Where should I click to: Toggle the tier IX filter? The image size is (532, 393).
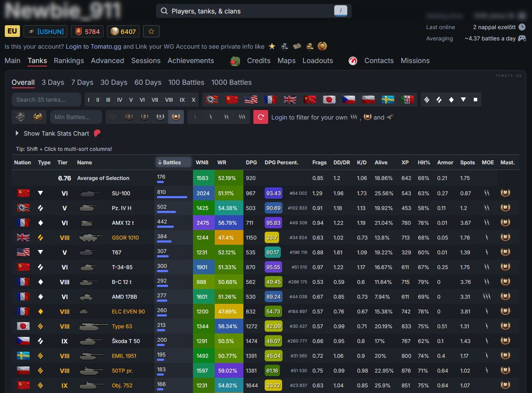pos(182,100)
